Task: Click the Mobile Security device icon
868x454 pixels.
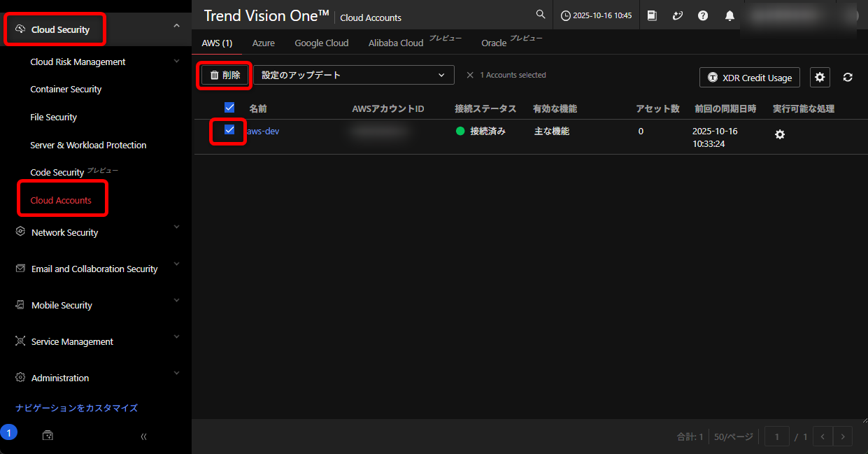Action: tap(20, 305)
